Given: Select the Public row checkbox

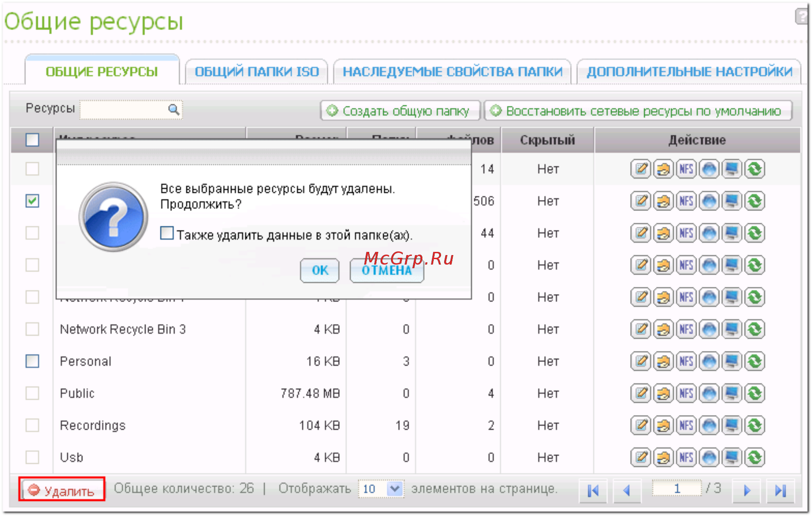Looking at the screenshot, I should tap(32, 393).
